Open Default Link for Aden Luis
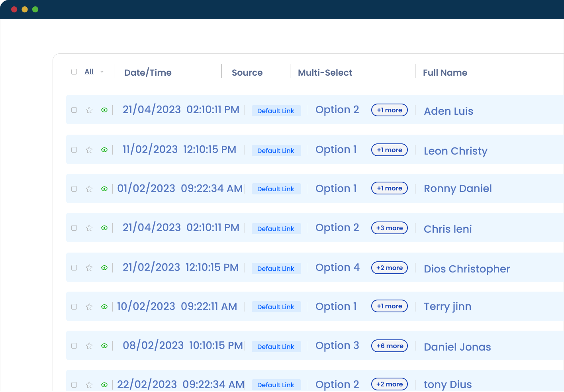This screenshot has width=564, height=392. tap(276, 111)
